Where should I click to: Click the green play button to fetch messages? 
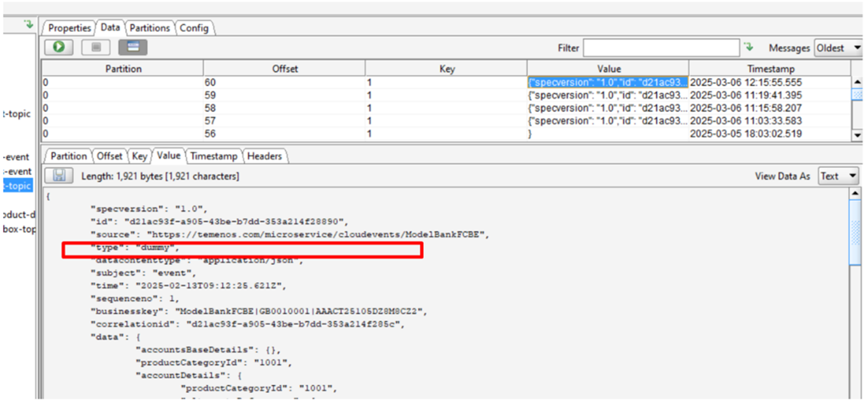coord(59,47)
